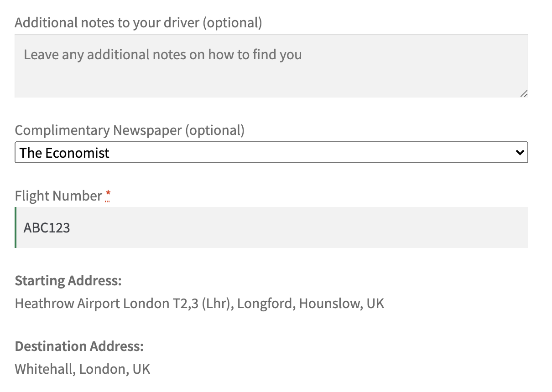Click the 'Flight Number' field label

(x=58, y=196)
